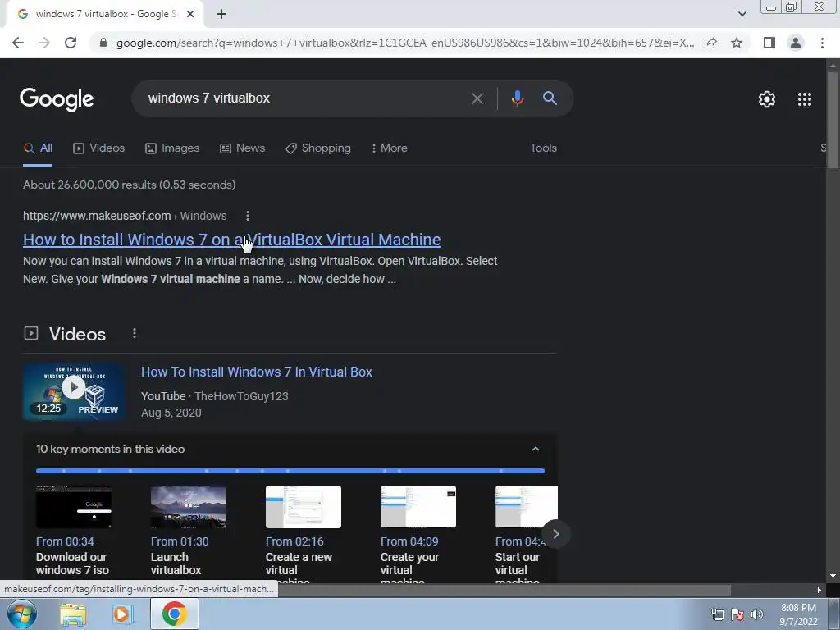Expand the More search categories

click(390, 148)
